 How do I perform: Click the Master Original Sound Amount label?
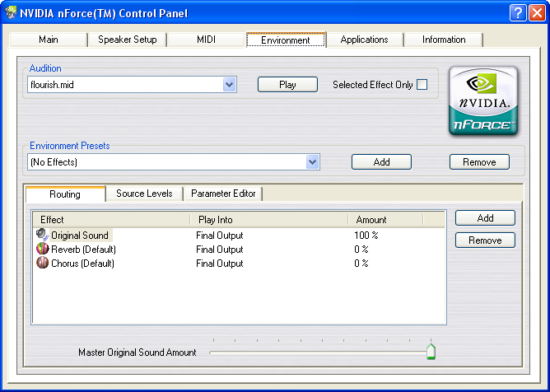(137, 352)
